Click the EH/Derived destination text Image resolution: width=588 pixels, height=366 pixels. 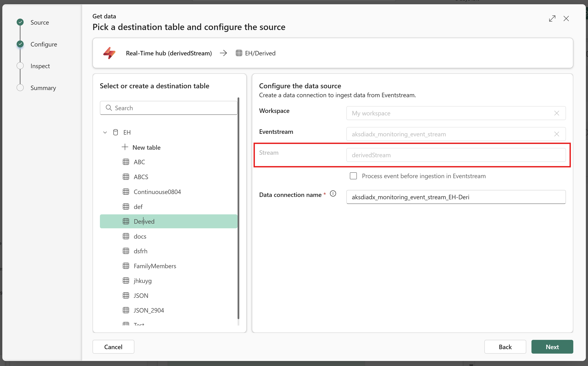point(260,53)
